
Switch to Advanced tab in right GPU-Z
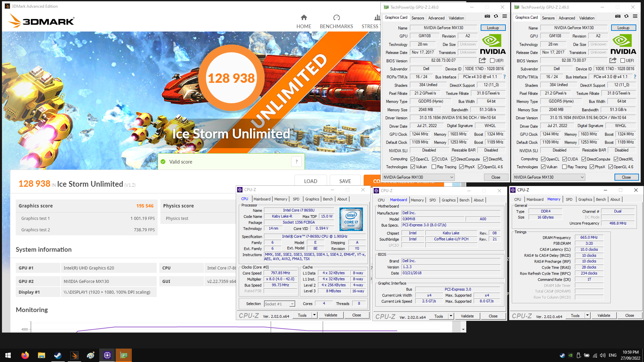pyautogui.click(x=567, y=18)
